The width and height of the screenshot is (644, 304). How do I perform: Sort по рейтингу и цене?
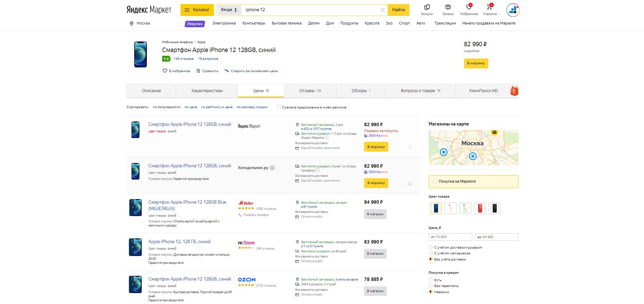pyautogui.click(x=217, y=107)
